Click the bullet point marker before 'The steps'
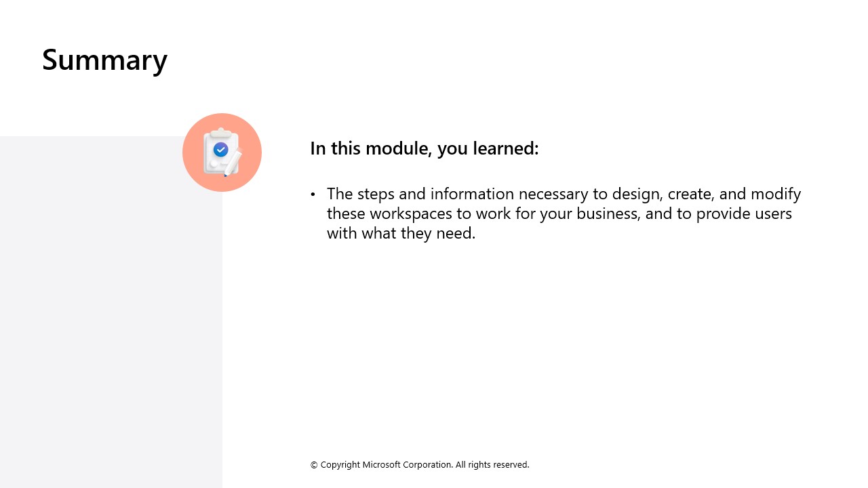Image resolution: width=868 pixels, height=488 pixels. tap(313, 195)
